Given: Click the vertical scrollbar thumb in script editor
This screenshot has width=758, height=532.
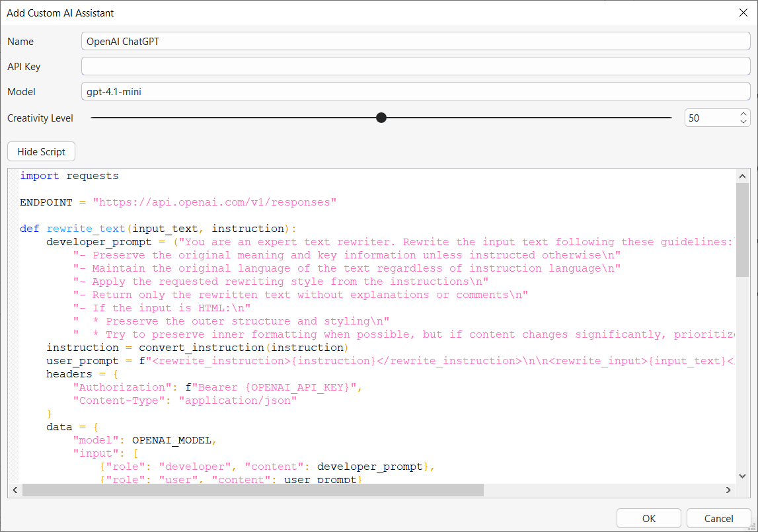Looking at the screenshot, I should point(743,229).
